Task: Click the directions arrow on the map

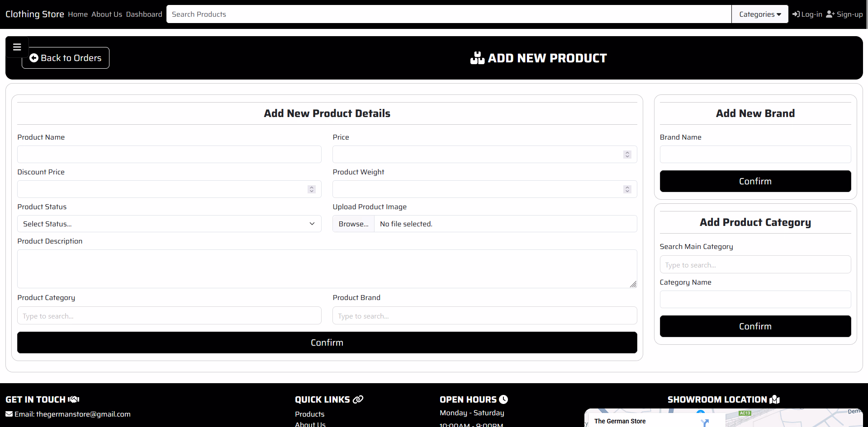Action: tap(705, 422)
